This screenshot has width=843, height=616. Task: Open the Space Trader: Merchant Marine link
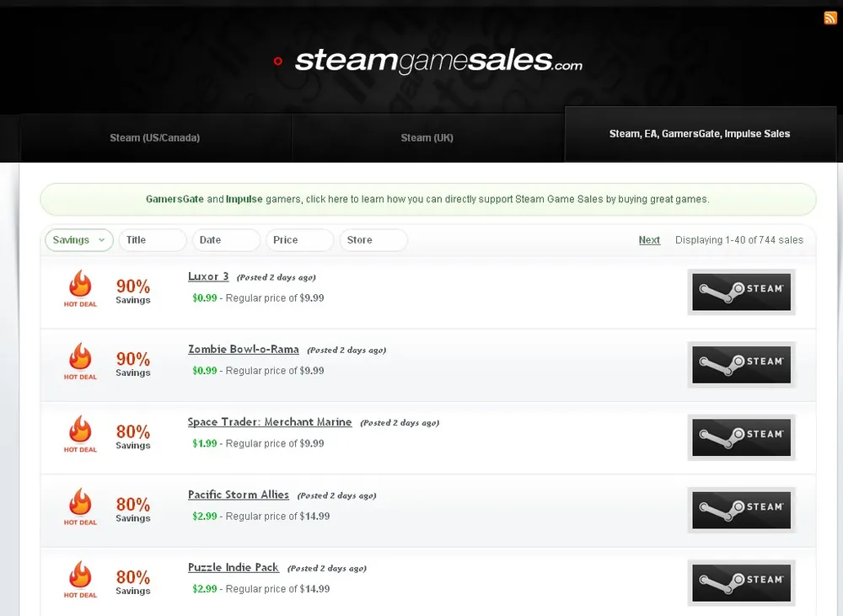tap(270, 422)
